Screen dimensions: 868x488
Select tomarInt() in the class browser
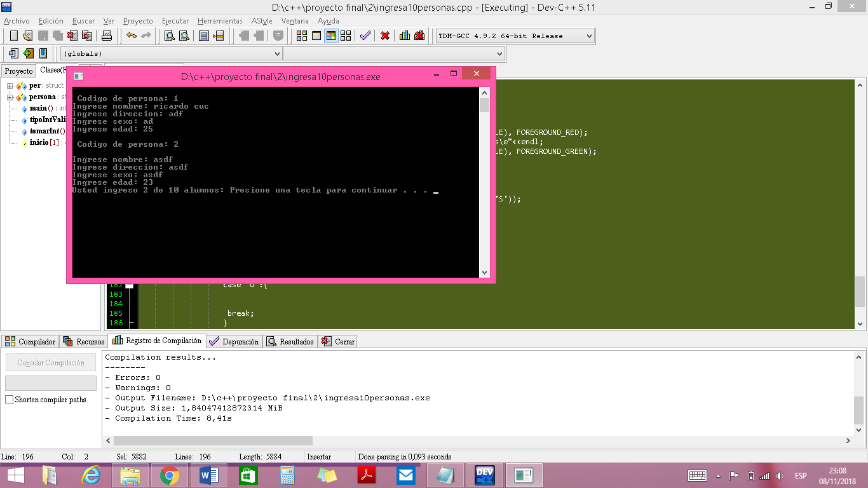[47, 132]
